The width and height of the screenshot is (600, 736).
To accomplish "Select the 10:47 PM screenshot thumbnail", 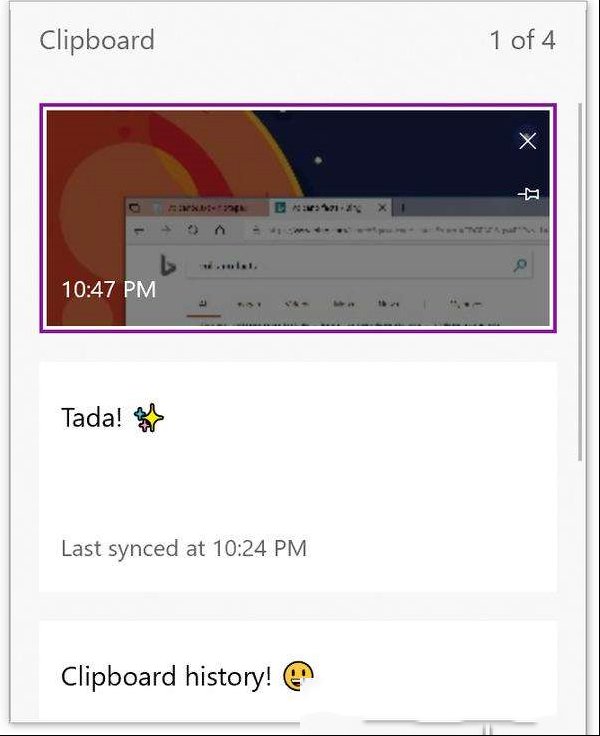I will (298, 218).
